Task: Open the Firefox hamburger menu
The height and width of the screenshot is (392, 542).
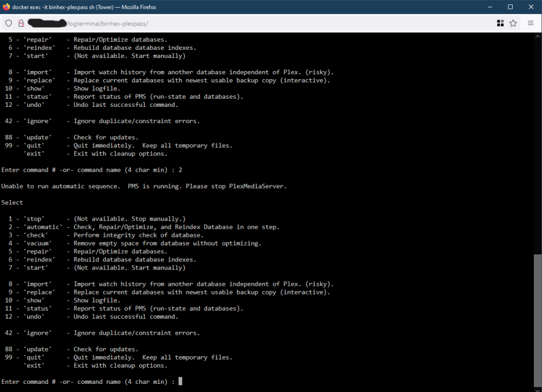Action: coord(531,23)
